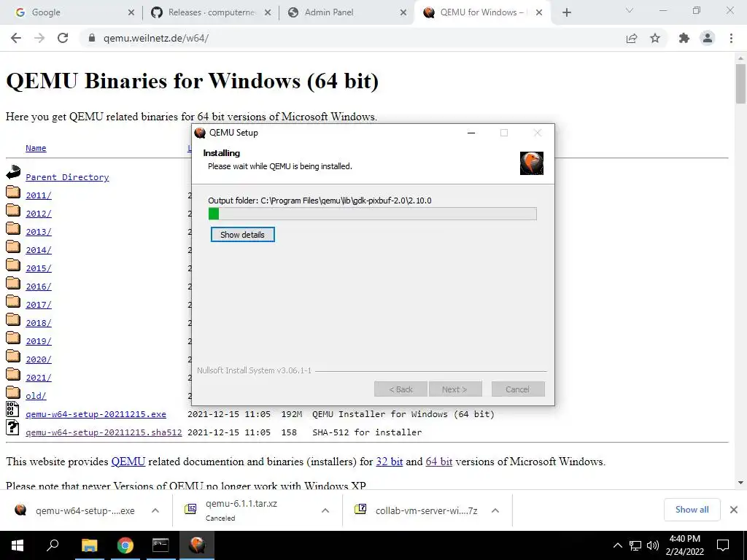Viewport: 747px width, 560px height.
Task: Open the volume control in system tray
Action: click(x=653, y=545)
